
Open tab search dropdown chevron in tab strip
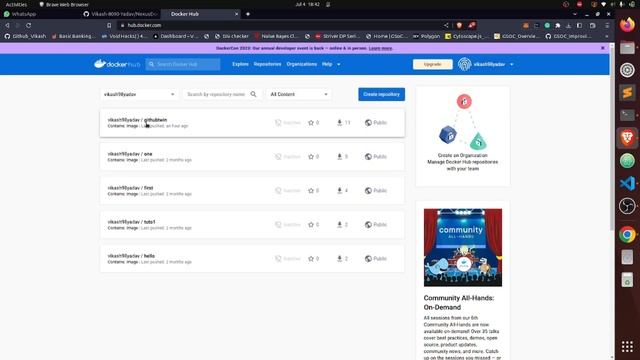pos(575,14)
